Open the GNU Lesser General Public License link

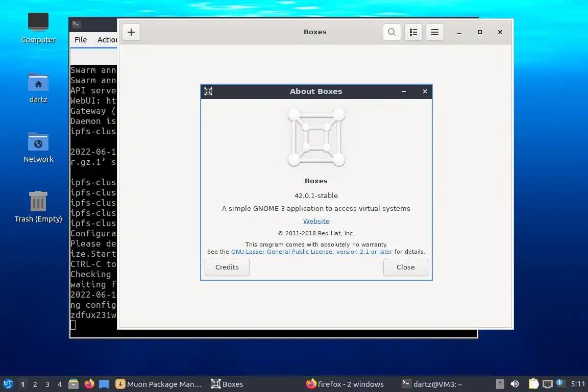[x=312, y=252]
